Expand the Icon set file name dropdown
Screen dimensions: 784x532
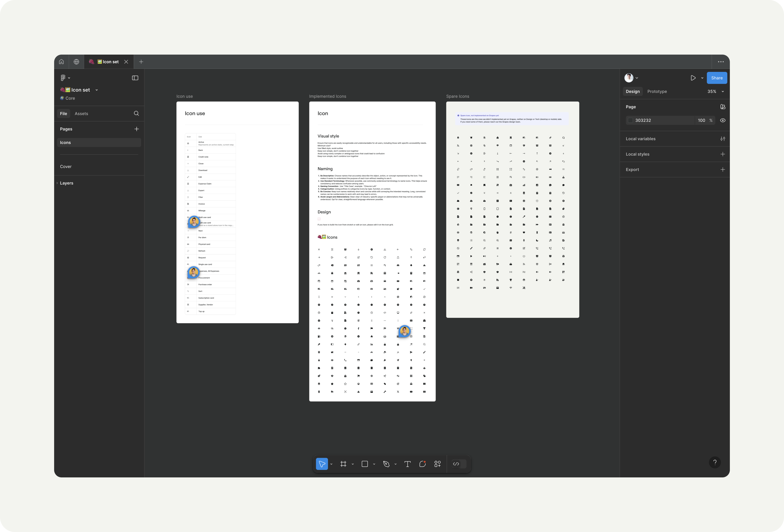(97, 90)
